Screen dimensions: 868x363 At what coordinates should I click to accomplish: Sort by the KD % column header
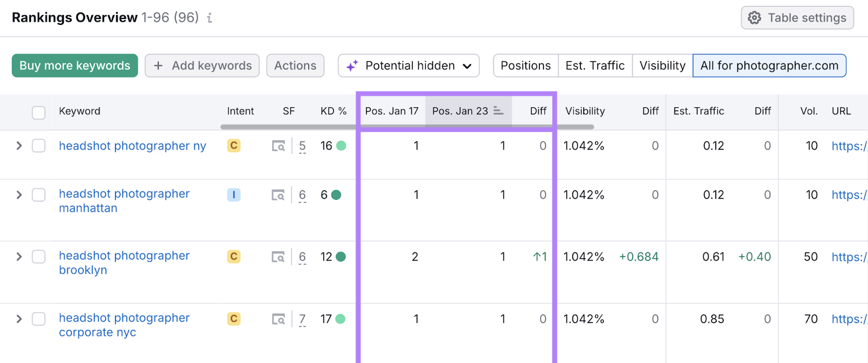click(333, 111)
